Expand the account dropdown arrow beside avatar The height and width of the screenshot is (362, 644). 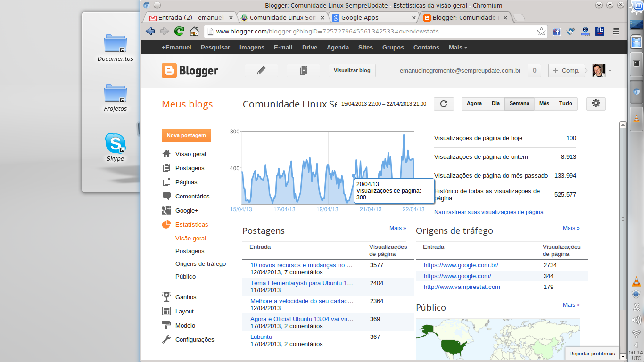click(x=610, y=71)
